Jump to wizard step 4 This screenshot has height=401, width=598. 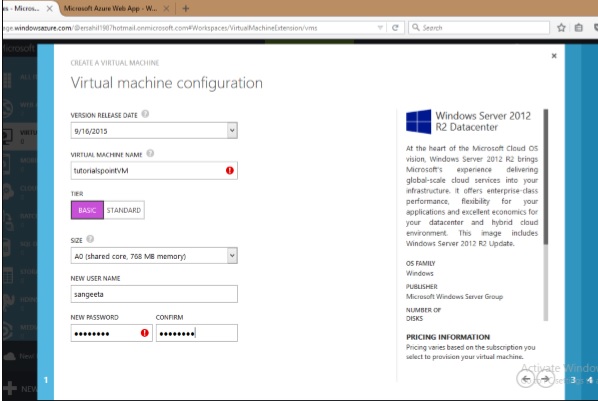(590, 380)
